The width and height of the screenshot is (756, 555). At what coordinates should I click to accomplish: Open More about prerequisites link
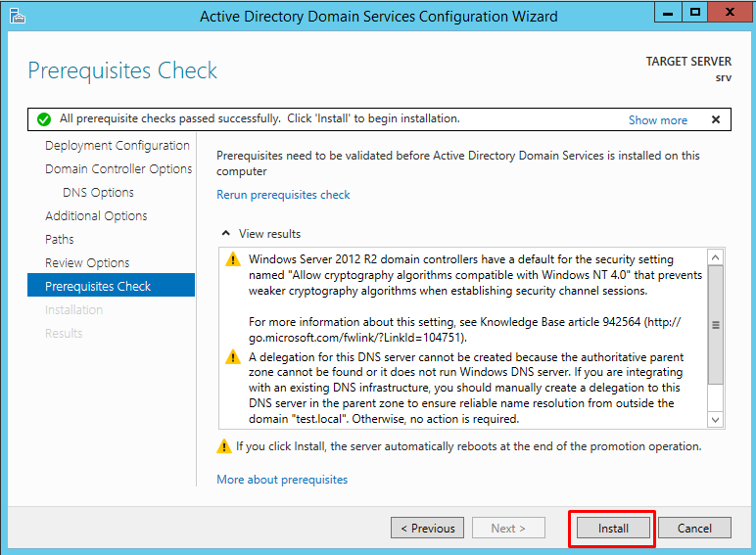point(282,480)
